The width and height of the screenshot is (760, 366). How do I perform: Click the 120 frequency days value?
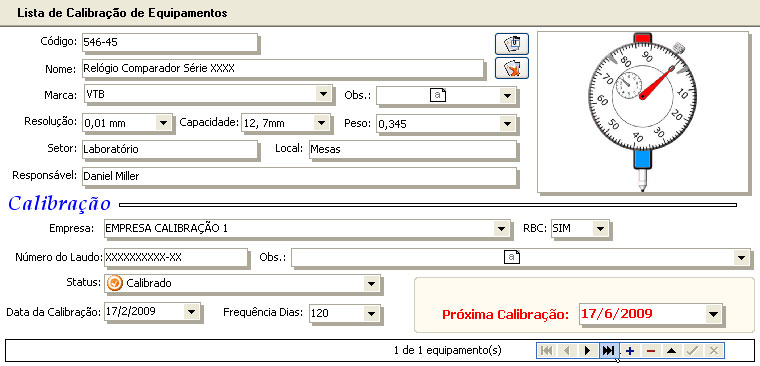click(x=320, y=313)
